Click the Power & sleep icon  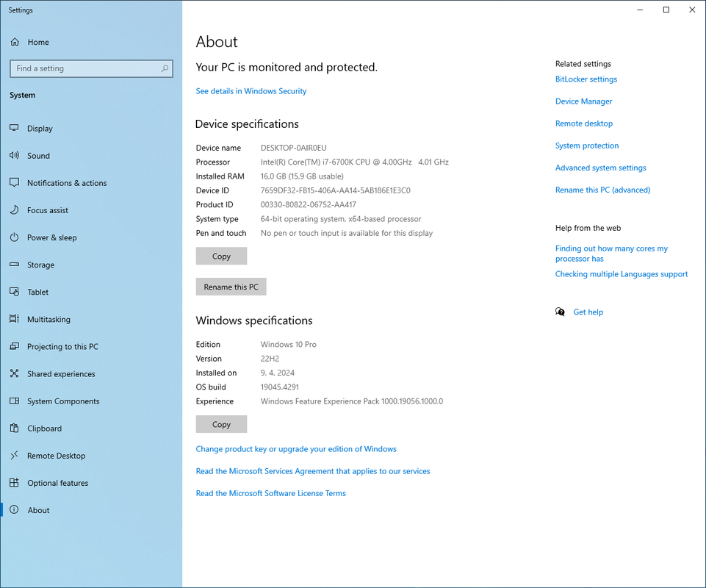point(15,237)
